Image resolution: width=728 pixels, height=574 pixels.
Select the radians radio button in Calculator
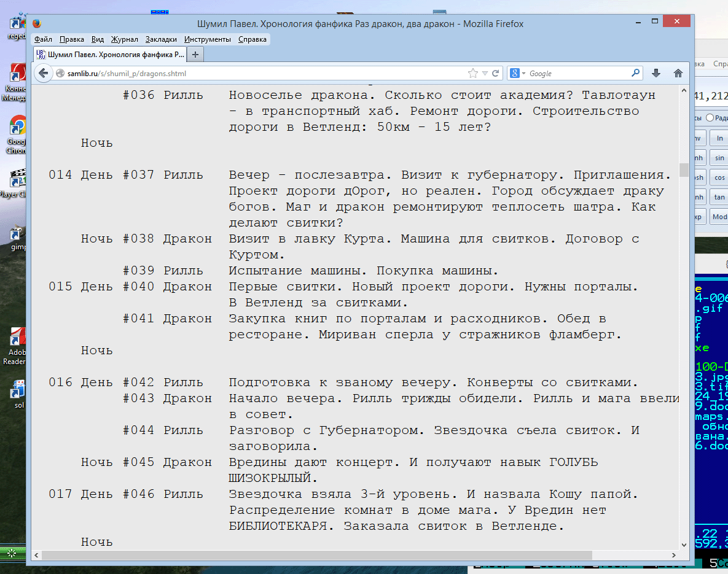coord(710,118)
